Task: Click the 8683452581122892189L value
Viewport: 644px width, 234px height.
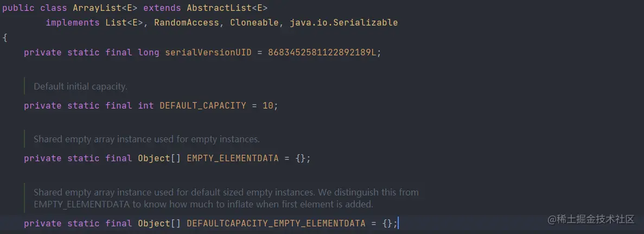Action: (322, 53)
